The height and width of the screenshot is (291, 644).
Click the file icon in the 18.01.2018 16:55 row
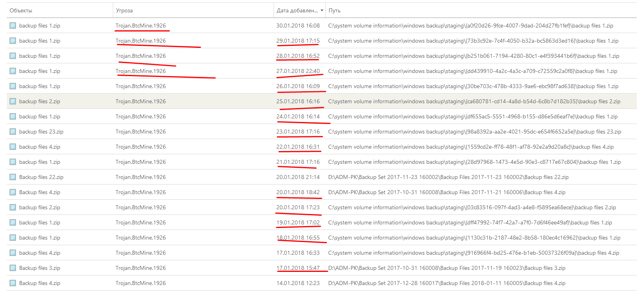[x=13, y=238]
